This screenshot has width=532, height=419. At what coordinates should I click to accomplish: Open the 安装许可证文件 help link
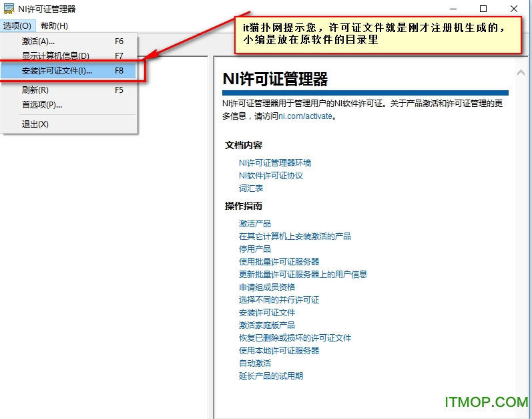(x=267, y=312)
